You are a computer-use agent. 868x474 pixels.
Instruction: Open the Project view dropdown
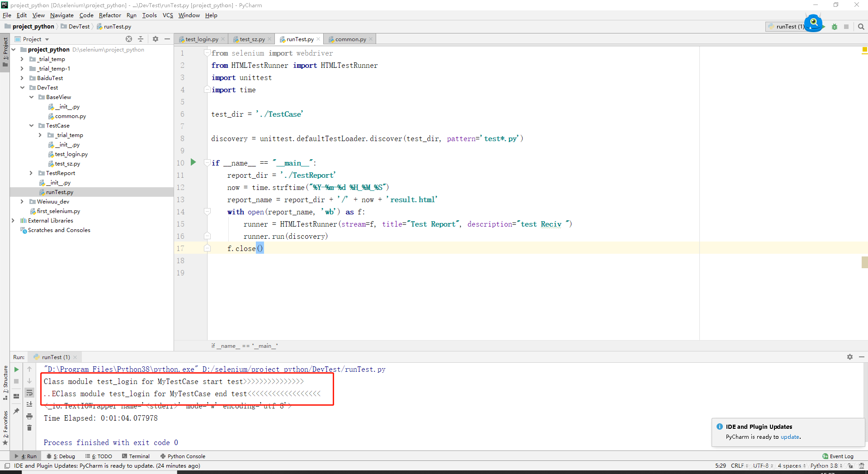click(36, 39)
